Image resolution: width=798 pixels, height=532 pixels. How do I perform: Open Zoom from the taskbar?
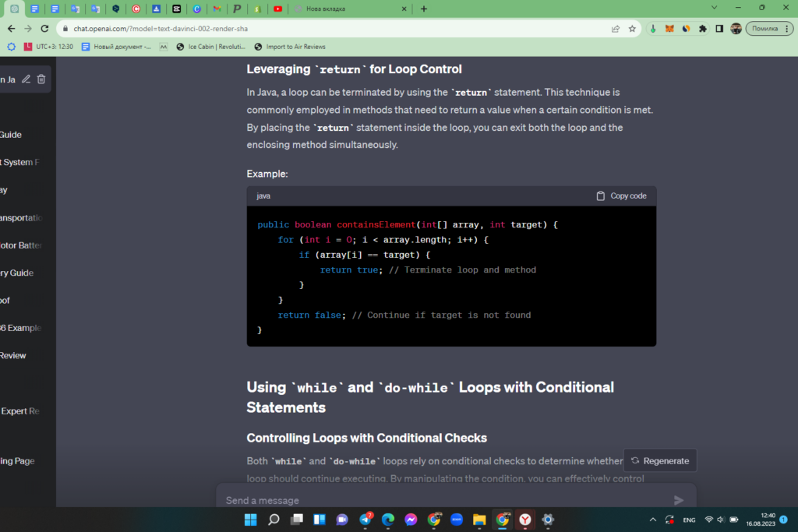(457, 520)
